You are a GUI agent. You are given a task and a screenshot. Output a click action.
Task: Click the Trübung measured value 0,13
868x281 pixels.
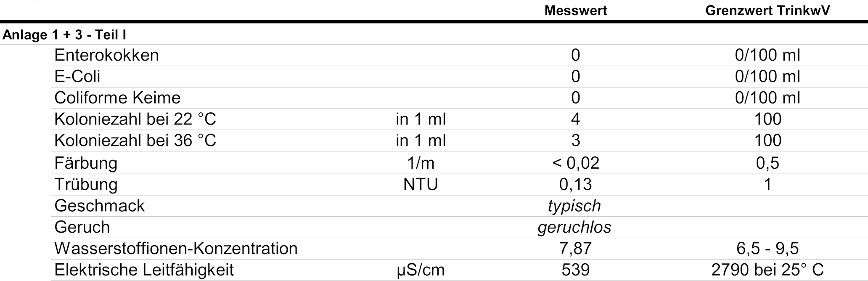575,184
